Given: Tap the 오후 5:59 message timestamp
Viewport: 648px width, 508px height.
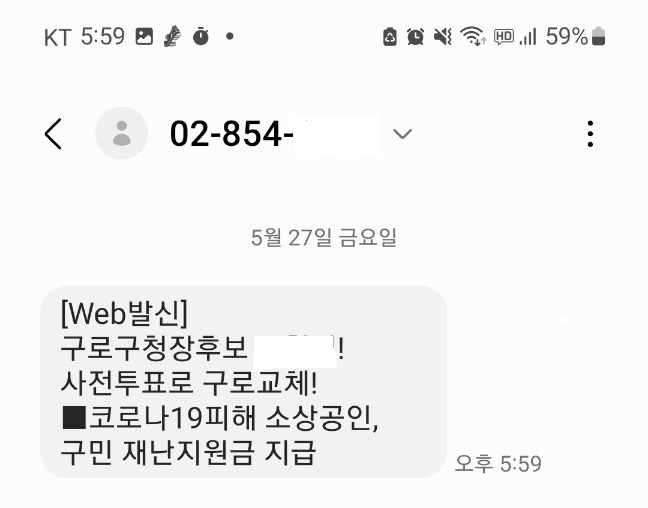Looking at the screenshot, I should coord(498,463).
